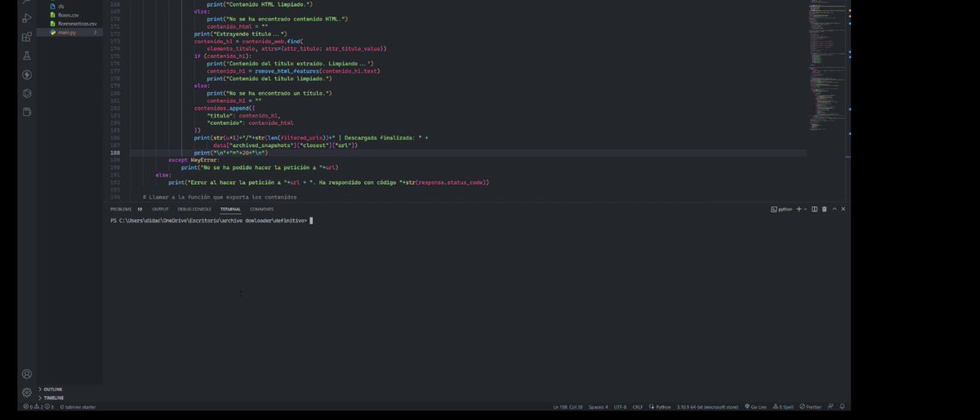Image resolution: width=980 pixels, height=420 pixels.
Task: Click Prettier in the status bar
Action: pos(811,406)
